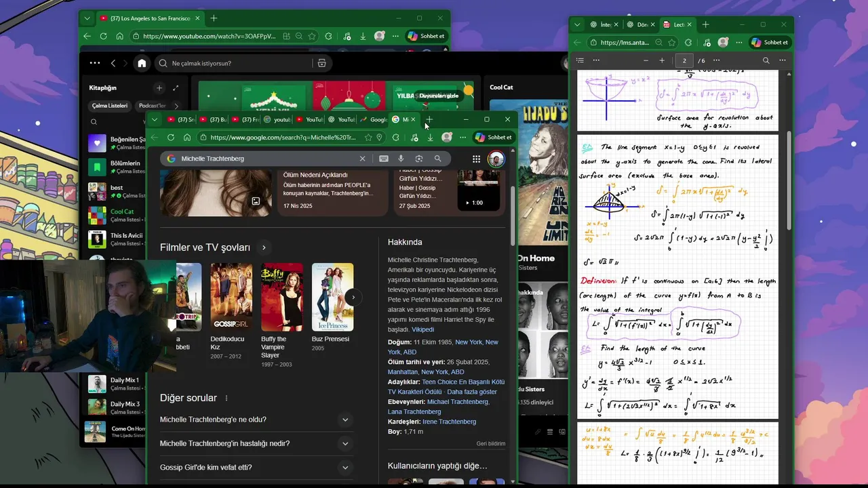Bookmark the Google search page with star
The width and height of the screenshot is (868, 488).
point(368,138)
